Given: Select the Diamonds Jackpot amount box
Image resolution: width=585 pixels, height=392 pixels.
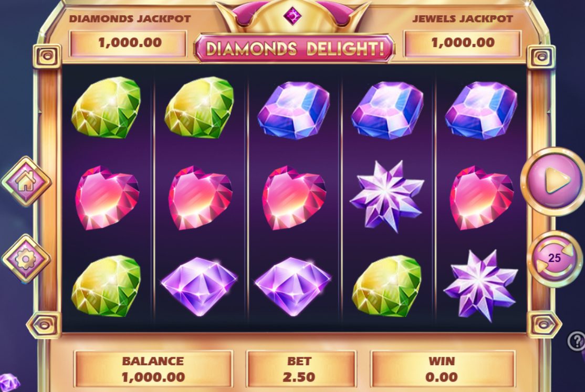Looking at the screenshot, I should [128, 43].
